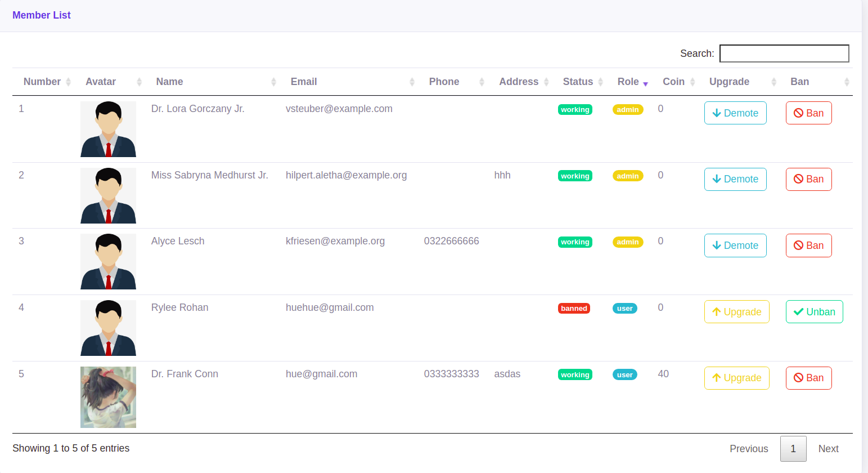Click the Status column sort arrows
Screen dimensions: 868x473
pos(600,82)
